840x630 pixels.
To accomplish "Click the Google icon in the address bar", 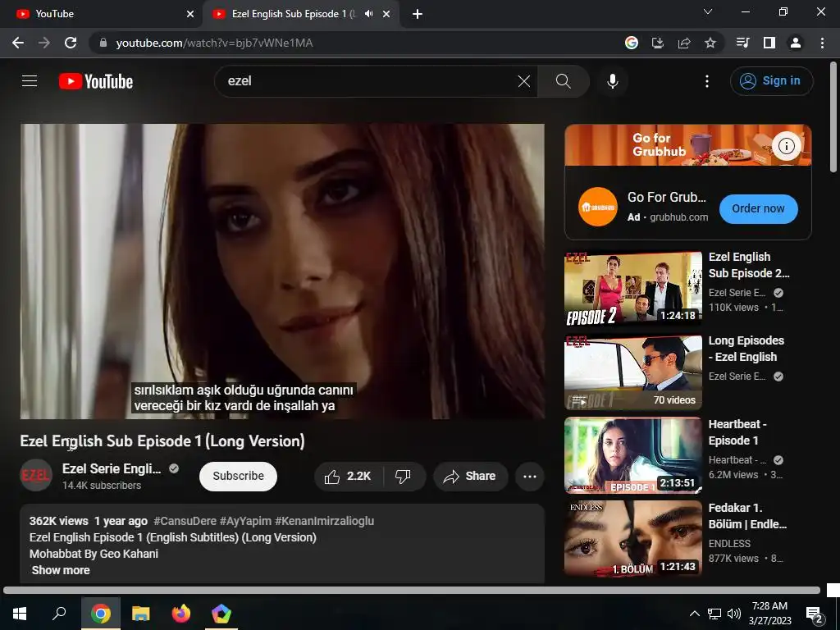I will [632, 43].
